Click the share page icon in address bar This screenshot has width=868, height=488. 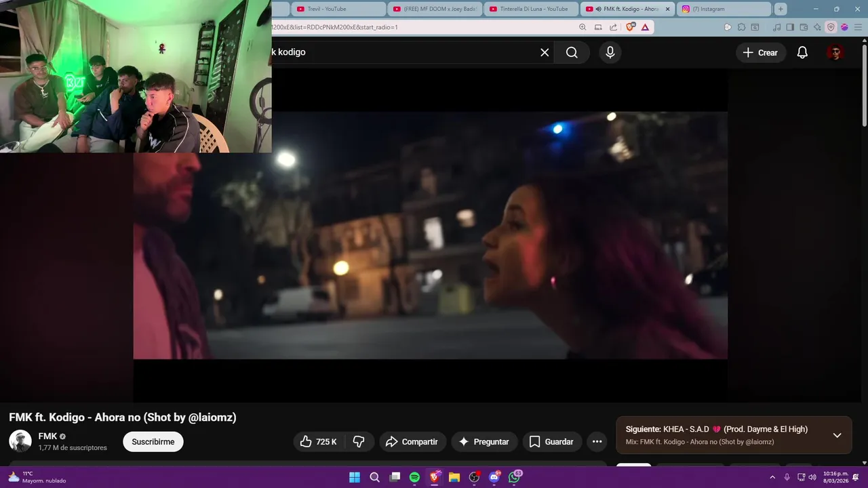point(613,27)
